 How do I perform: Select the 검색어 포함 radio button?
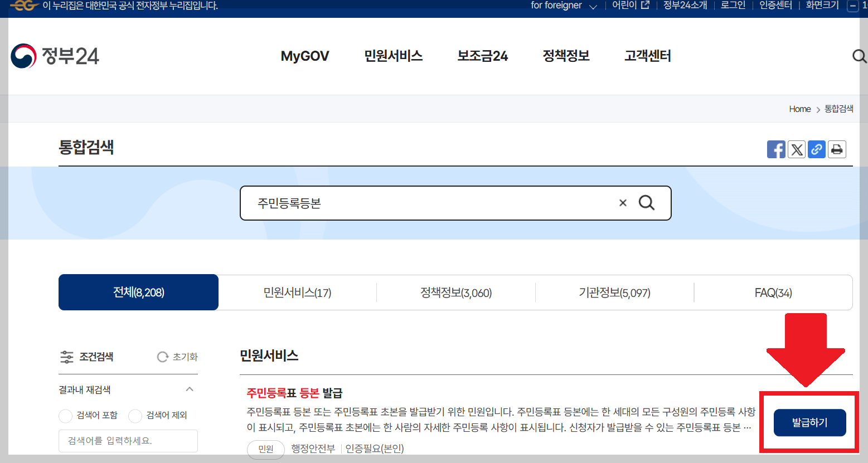(66, 415)
